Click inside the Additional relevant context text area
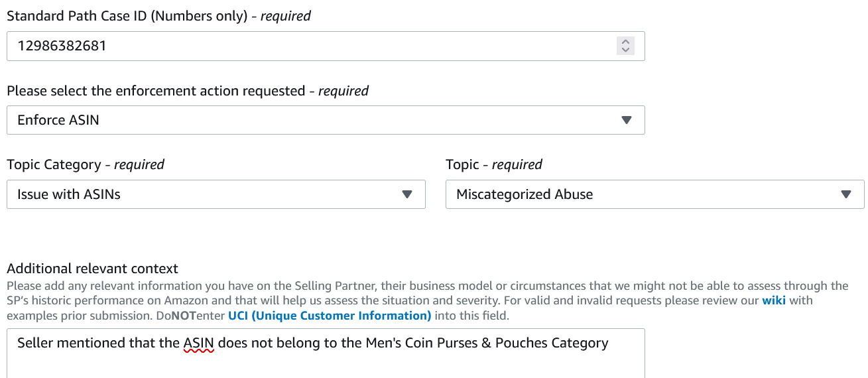 pos(326,353)
